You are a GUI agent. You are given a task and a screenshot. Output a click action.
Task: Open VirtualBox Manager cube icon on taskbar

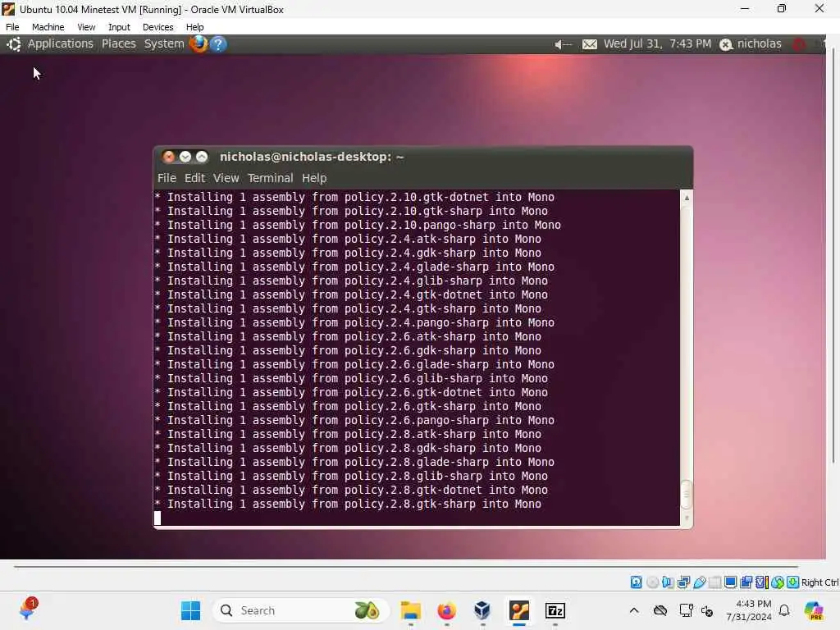pos(482,610)
